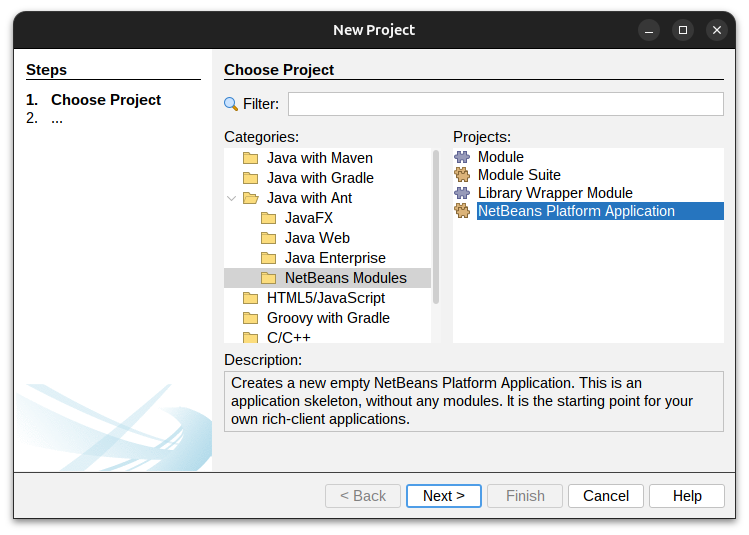This screenshot has height=535, width=749.
Task: Open Help for the wizard
Action: [687, 496]
